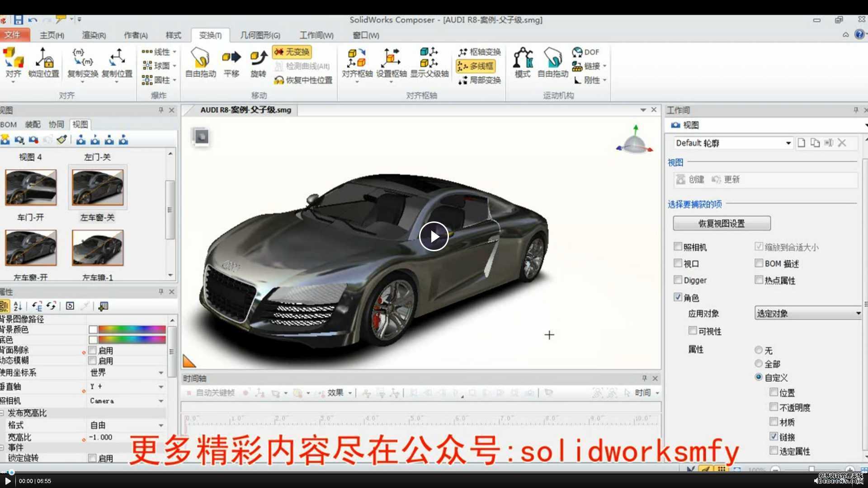Switch to the 主页(H) ribbon tab
Screen dimensions: 868x488
52,35
